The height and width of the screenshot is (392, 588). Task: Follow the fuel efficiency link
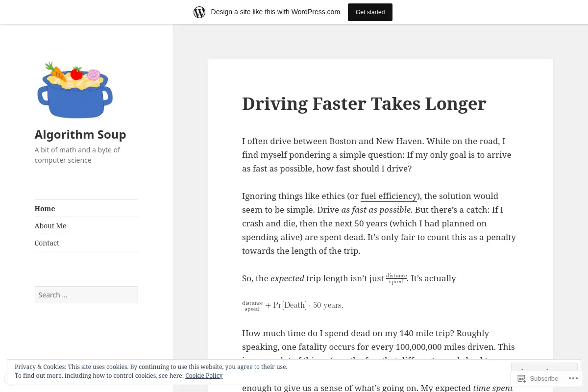click(x=389, y=196)
